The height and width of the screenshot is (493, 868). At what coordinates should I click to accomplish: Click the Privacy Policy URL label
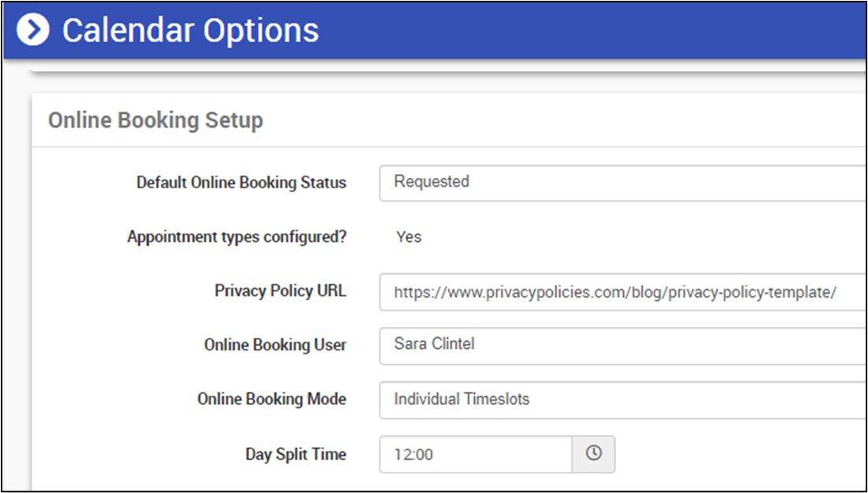click(x=280, y=291)
